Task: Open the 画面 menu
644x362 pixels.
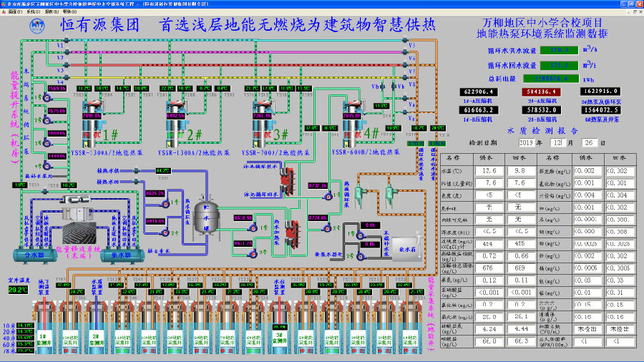Action: (11, 11)
